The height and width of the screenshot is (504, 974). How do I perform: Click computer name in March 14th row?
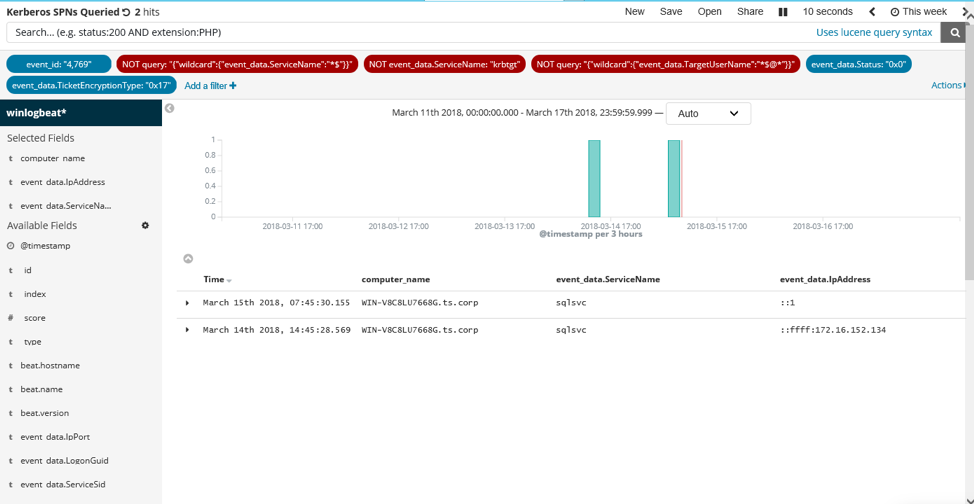(420, 330)
